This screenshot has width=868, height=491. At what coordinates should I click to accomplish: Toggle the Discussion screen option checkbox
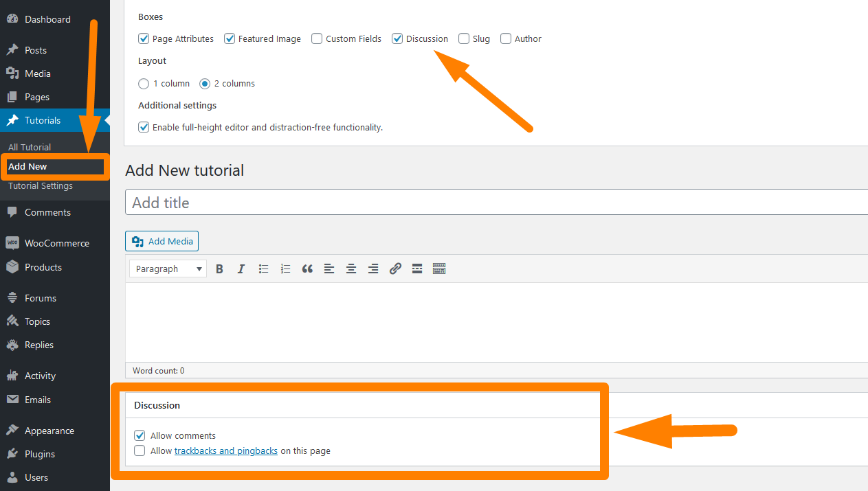click(397, 38)
